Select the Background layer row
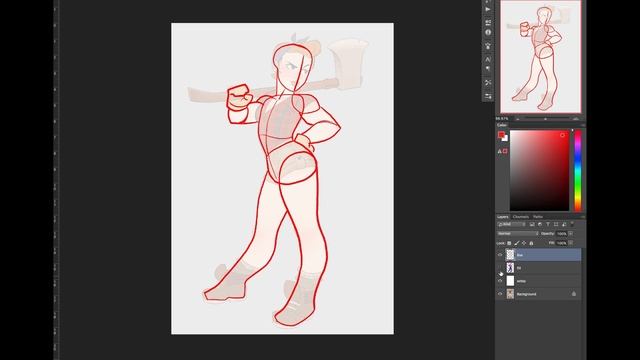Viewport: 640px width, 360px height. tap(539, 294)
